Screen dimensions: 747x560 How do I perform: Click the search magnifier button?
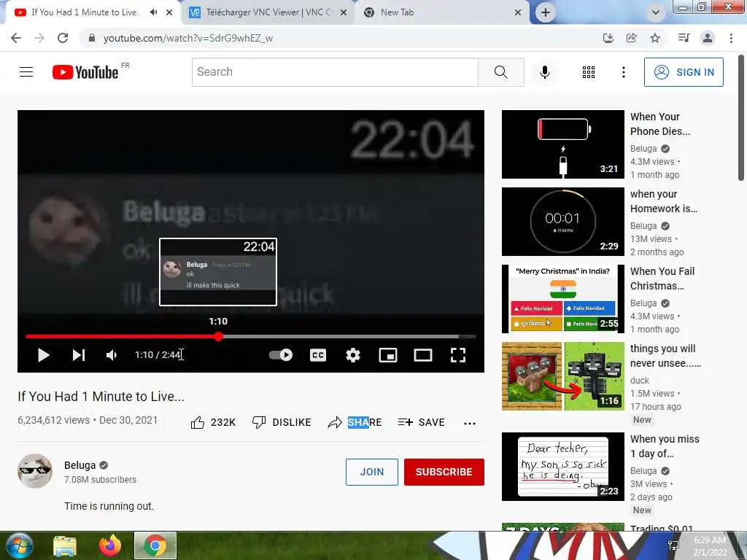pyautogui.click(x=500, y=72)
